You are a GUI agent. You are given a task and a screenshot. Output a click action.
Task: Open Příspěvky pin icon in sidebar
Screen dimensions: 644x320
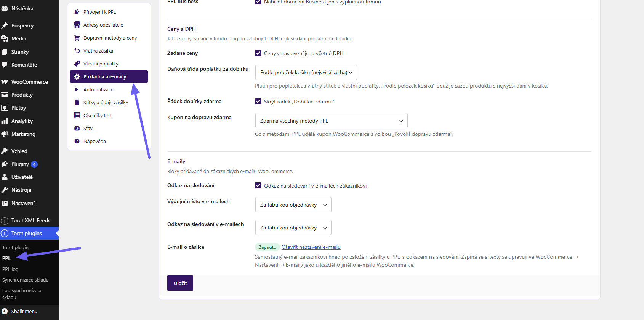[5, 25]
